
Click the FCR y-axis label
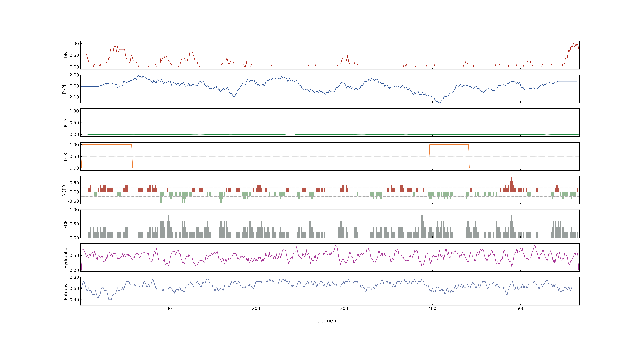pos(66,224)
